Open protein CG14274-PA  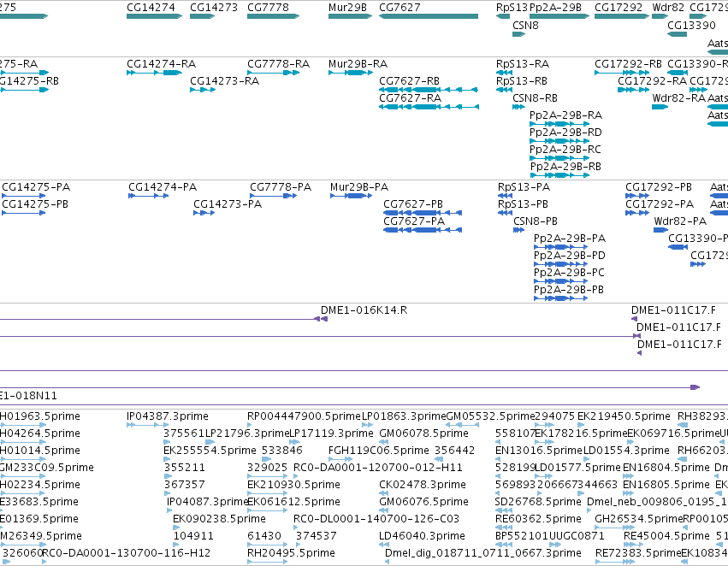(x=163, y=187)
